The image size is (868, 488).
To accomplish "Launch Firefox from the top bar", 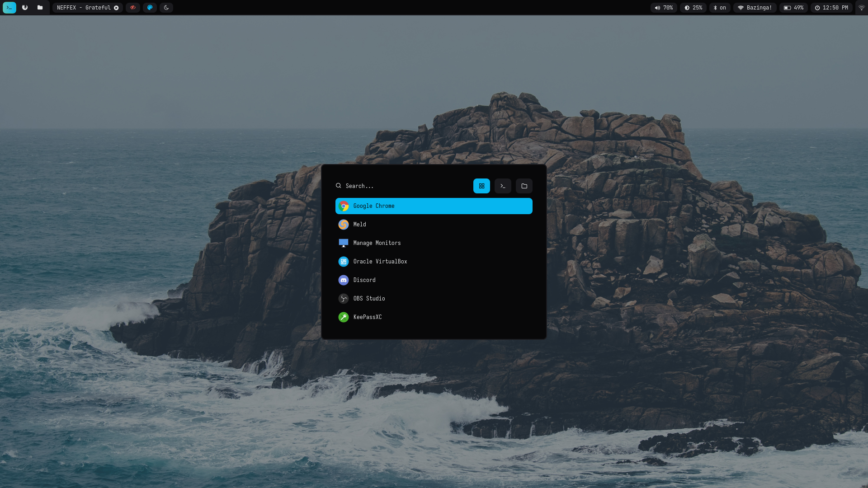I will [x=25, y=8].
